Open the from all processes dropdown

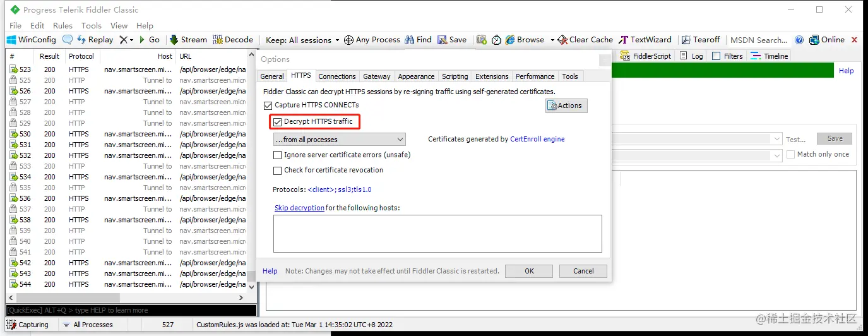(340, 140)
